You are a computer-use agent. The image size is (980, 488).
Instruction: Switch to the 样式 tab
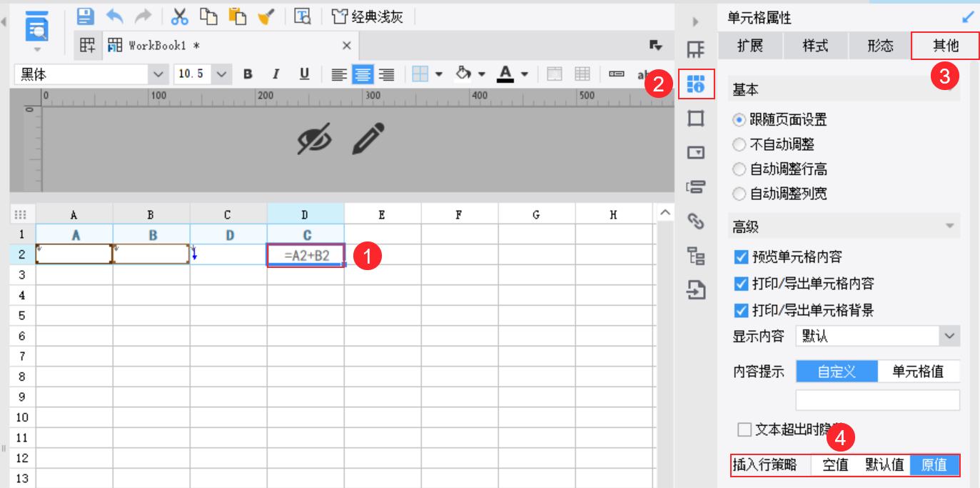click(x=816, y=46)
